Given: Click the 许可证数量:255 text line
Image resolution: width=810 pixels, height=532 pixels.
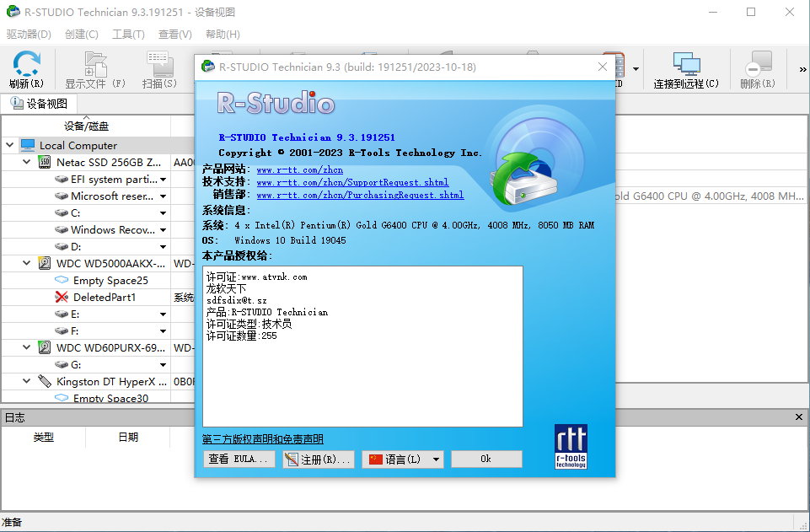Looking at the screenshot, I should coord(242,336).
